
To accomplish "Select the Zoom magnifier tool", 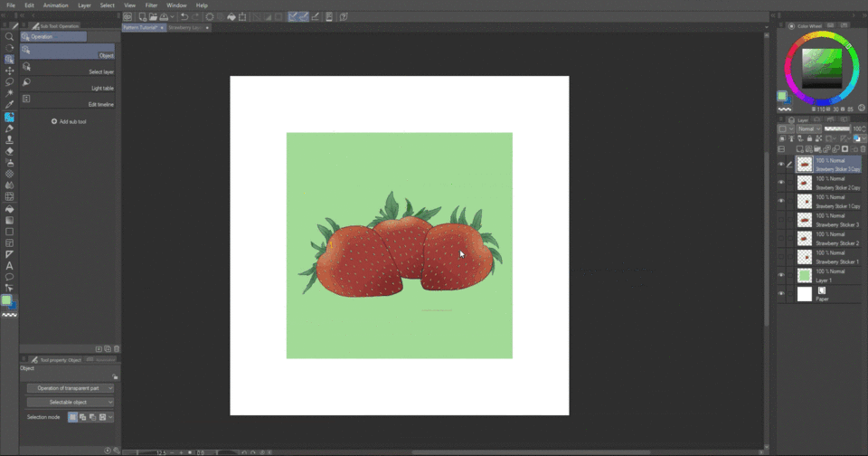I will 9,37.
